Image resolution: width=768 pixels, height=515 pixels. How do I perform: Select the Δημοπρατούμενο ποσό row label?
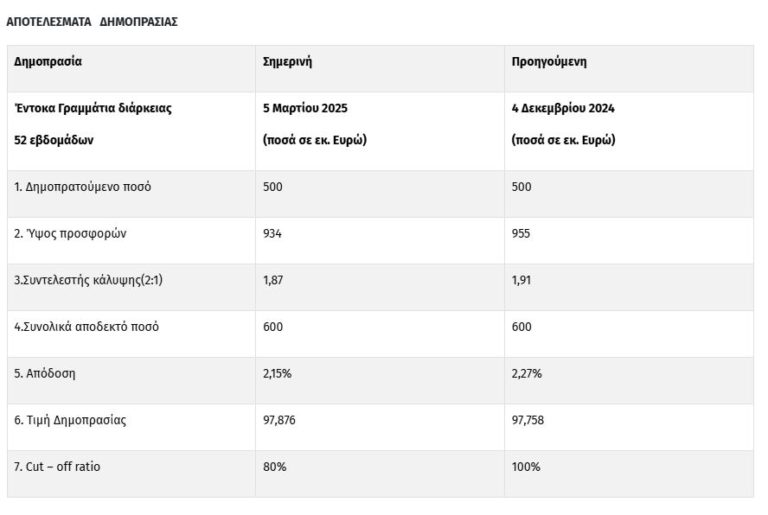point(83,187)
